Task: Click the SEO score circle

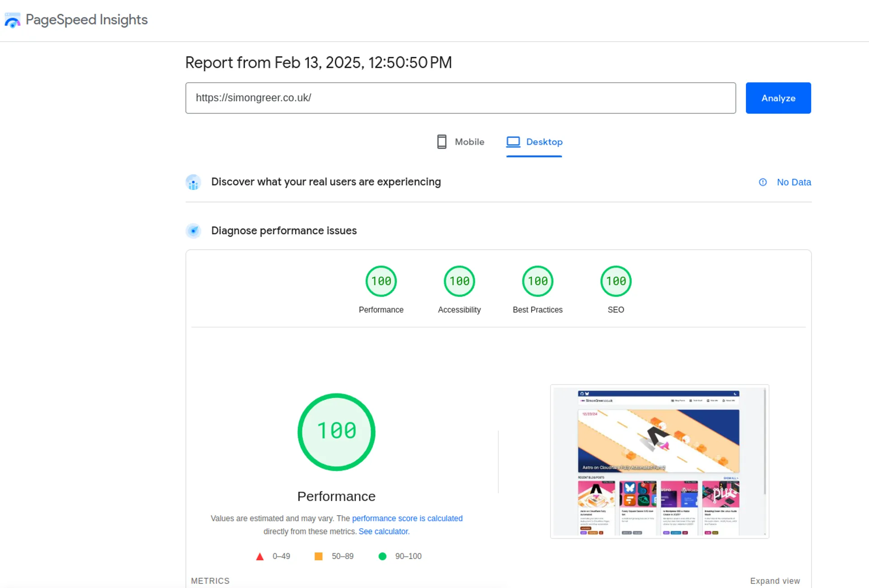Action: [x=616, y=281]
